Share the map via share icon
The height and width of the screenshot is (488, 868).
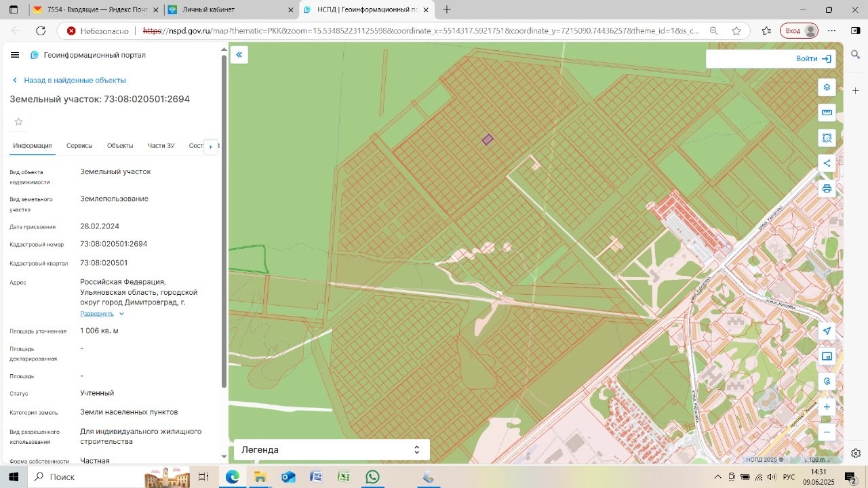coord(827,163)
